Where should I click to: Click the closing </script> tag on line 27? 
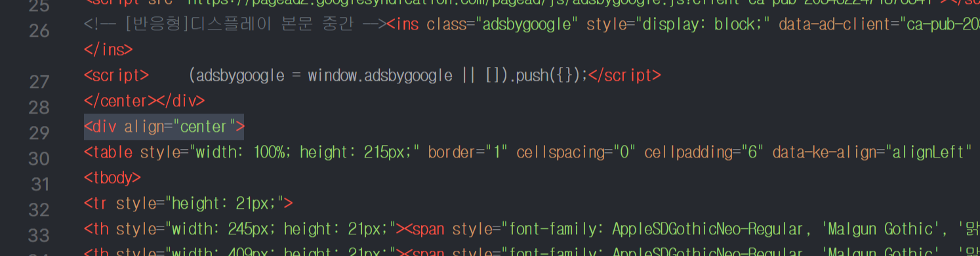pos(624,75)
